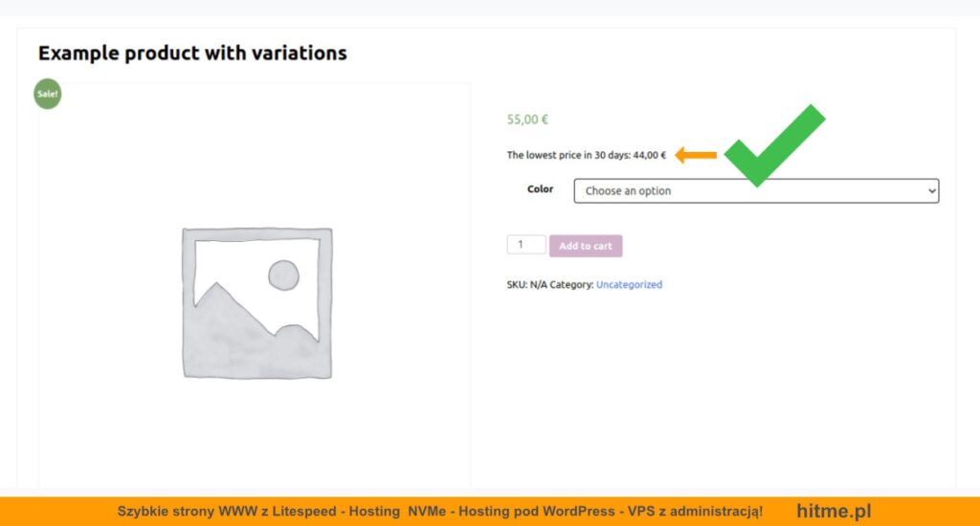This screenshot has width=980, height=526.
Task: Click the 'Example product with variations' title
Action: click(192, 53)
